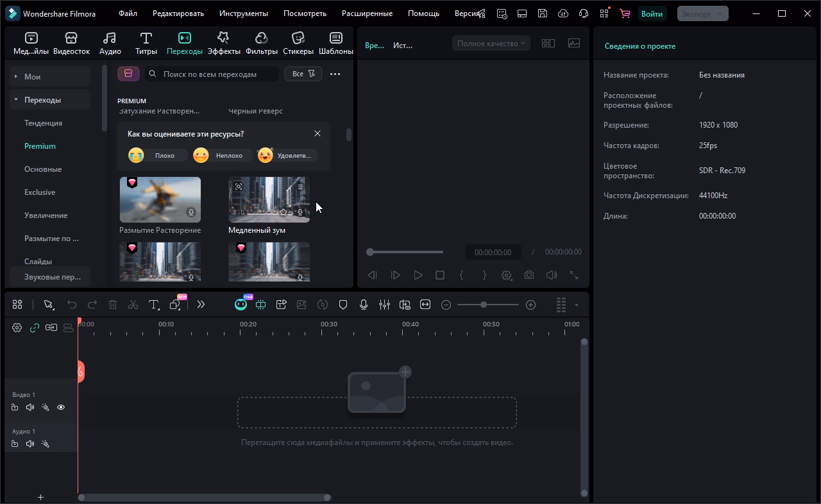This screenshot has width=821, height=504.
Task: Open the Stickers (Стикеры) panel
Action: 298,44
